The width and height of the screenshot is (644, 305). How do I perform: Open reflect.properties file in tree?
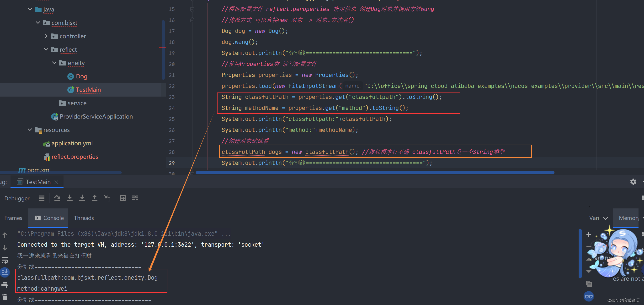click(75, 157)
